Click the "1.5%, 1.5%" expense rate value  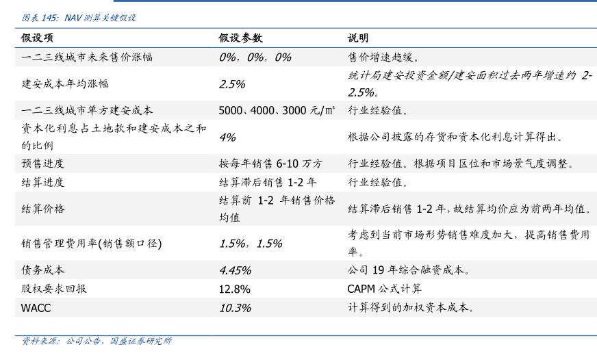click(251, 244)
